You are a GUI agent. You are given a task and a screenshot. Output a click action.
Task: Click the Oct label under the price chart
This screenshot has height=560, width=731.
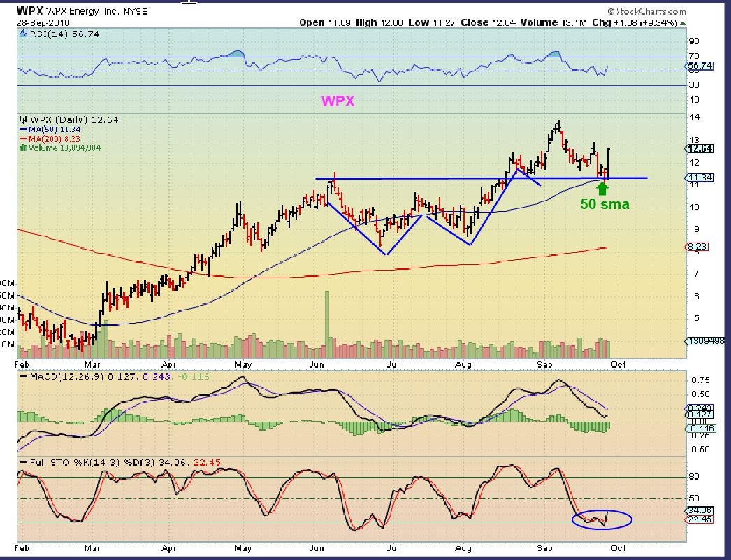[x=618, y=365]
